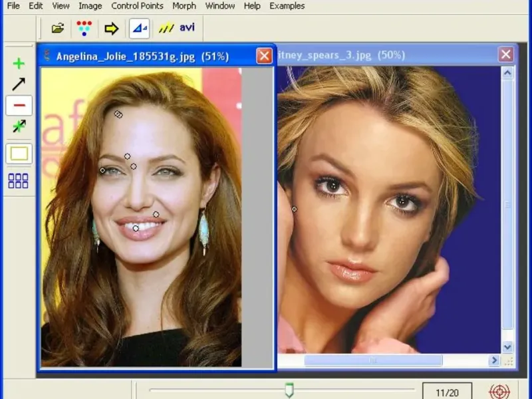Select the green plus add point tool
This screenshot has height=399, width=532.
[19, 63]
